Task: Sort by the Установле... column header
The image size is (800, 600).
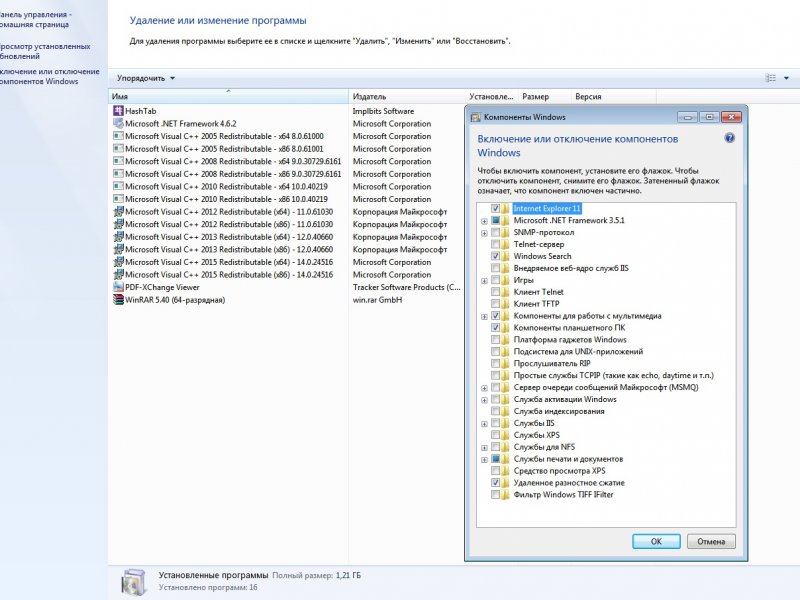Action: click(x=492, y=96)
